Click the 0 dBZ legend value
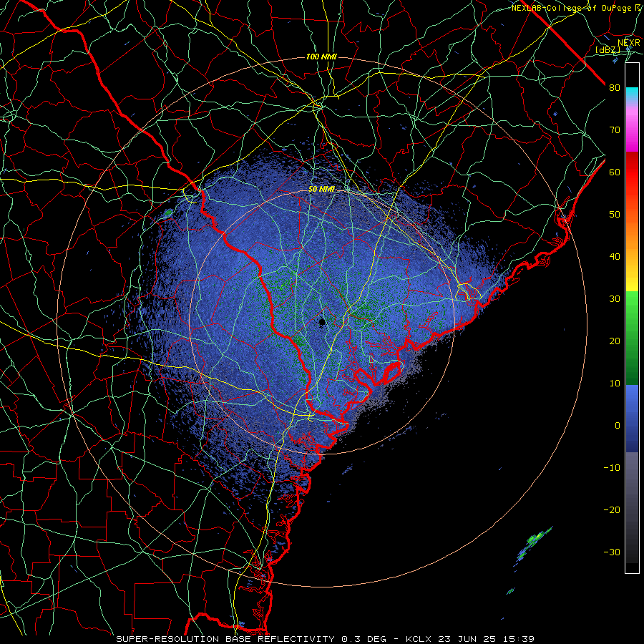This screenshot has width=644, height=644. click(618, 426)
